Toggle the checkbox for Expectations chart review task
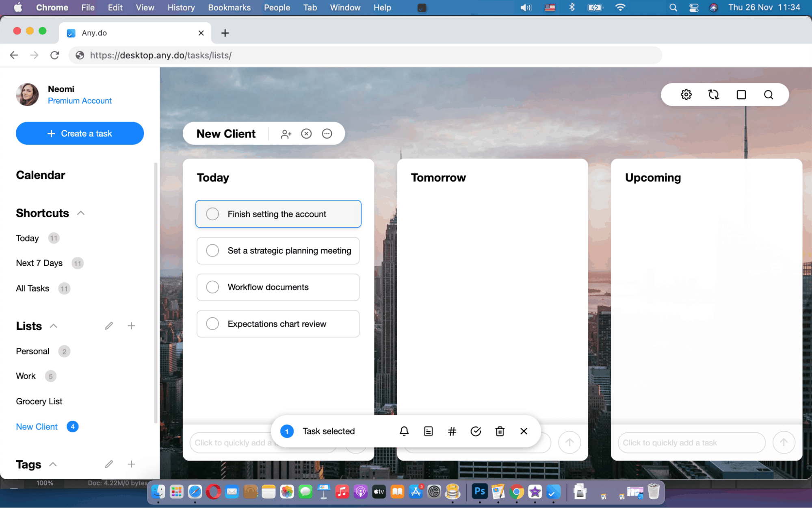 tap(212, 323)
